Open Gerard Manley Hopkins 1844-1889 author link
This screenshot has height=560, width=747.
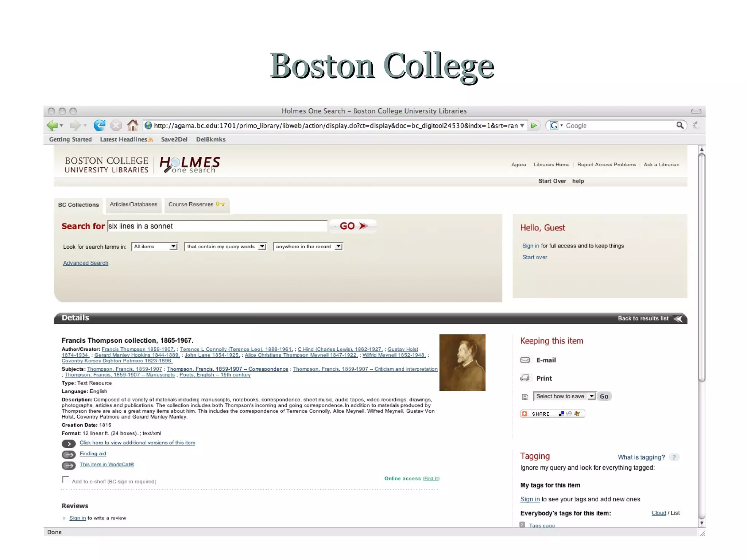(137, 355)
